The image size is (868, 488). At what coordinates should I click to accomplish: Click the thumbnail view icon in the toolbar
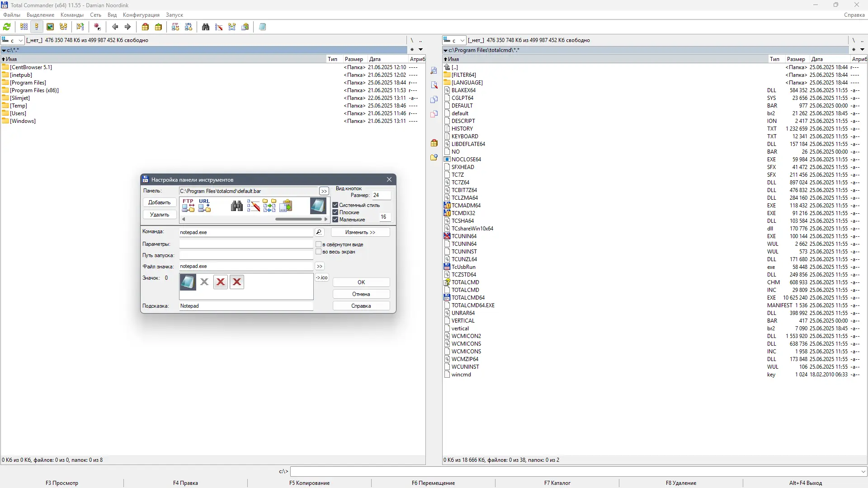[x=50, y=27]
